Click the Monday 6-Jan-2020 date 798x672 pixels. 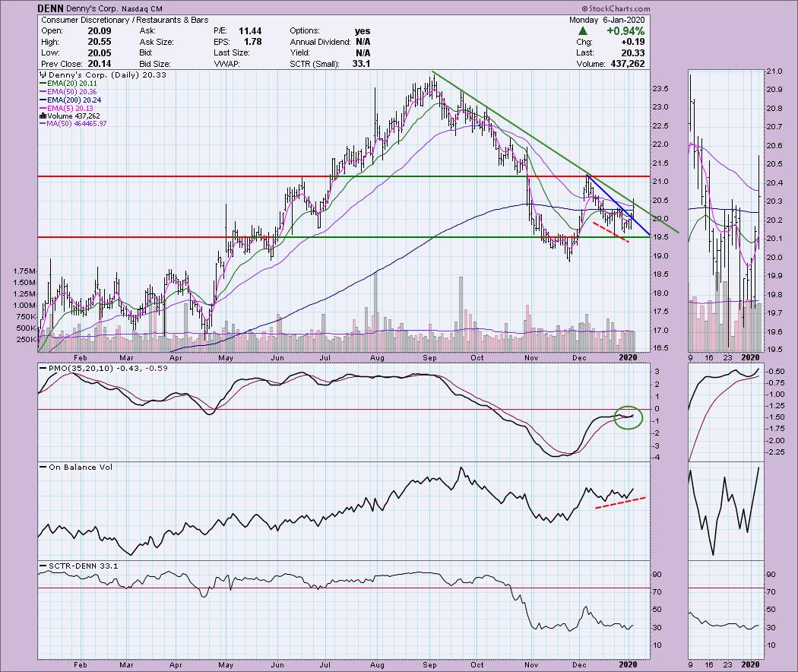606,20
